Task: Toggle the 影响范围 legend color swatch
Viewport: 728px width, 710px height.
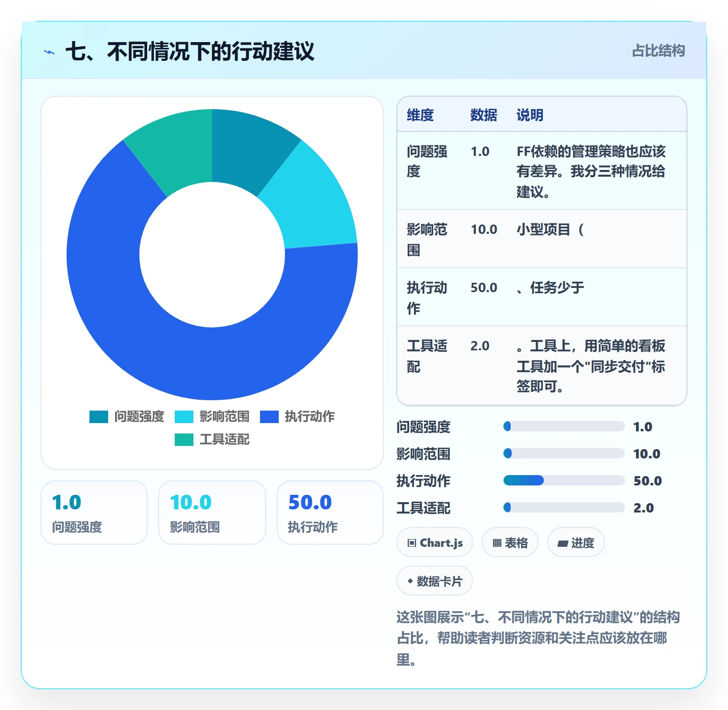Action: 184,417
